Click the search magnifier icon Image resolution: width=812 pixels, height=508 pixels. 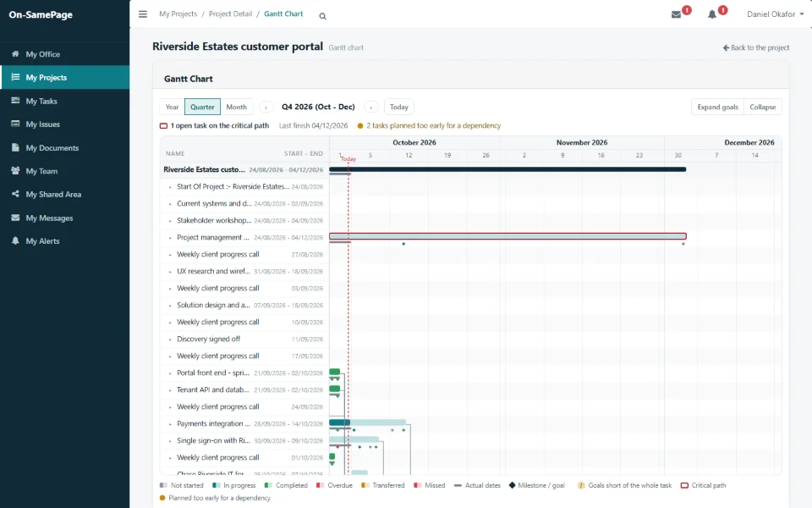coord(322,16)
